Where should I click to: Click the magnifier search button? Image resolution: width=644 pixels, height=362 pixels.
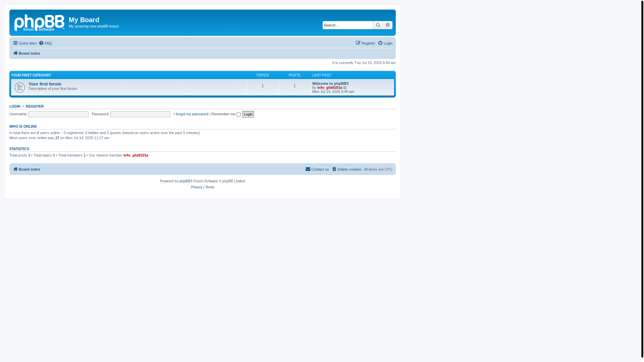(378, 25)
